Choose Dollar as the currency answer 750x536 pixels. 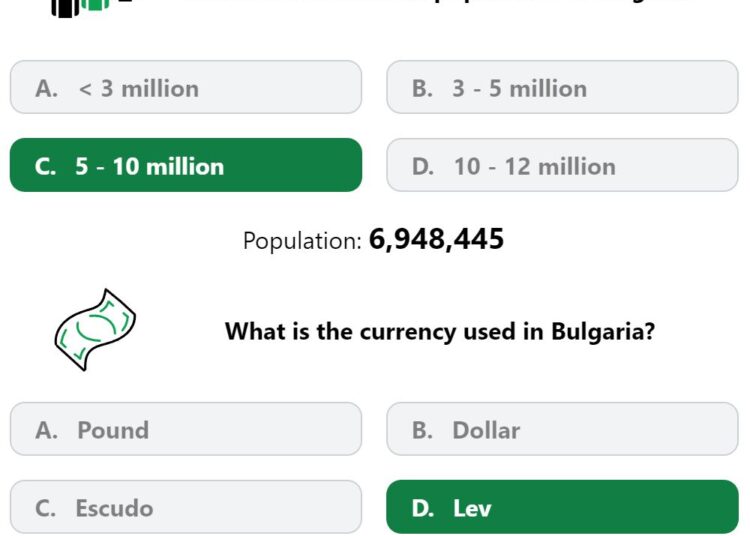pos(562,429)
